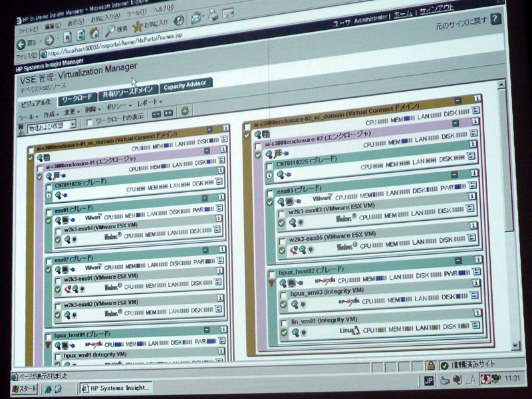The image size is (532, 399).
Task: Click the Internet Explorer quick launch icon
Action: tap(48, 389)
